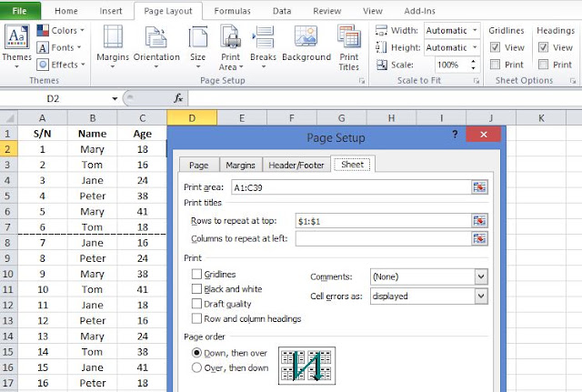Image resolution: width=582 pixels, height=392 pixels.
Task: Enable Gridlines in the Page Setup dialog
Action: click(196, 274)
